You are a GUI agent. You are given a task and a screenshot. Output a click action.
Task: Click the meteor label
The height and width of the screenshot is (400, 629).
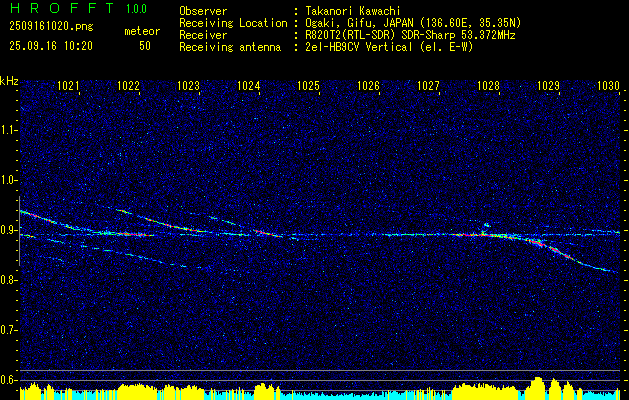pos(142,31)
